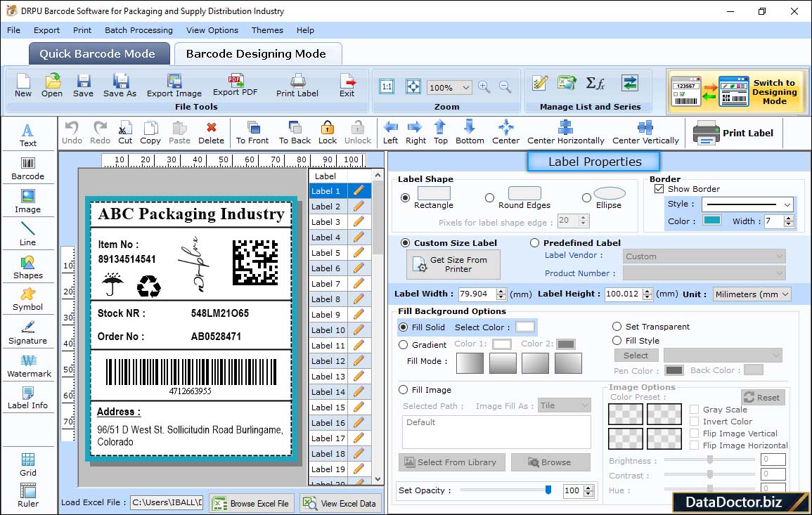The image size is (812, 515).
Task: Open the Shapes tool
Action: coord(28,268)
